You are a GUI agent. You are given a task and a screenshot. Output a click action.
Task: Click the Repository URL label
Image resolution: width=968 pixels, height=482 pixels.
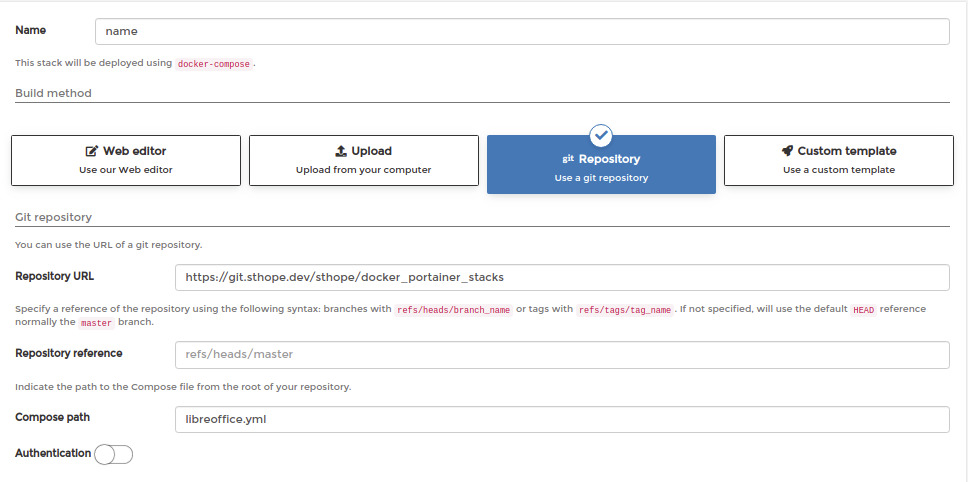pos(54,276)
